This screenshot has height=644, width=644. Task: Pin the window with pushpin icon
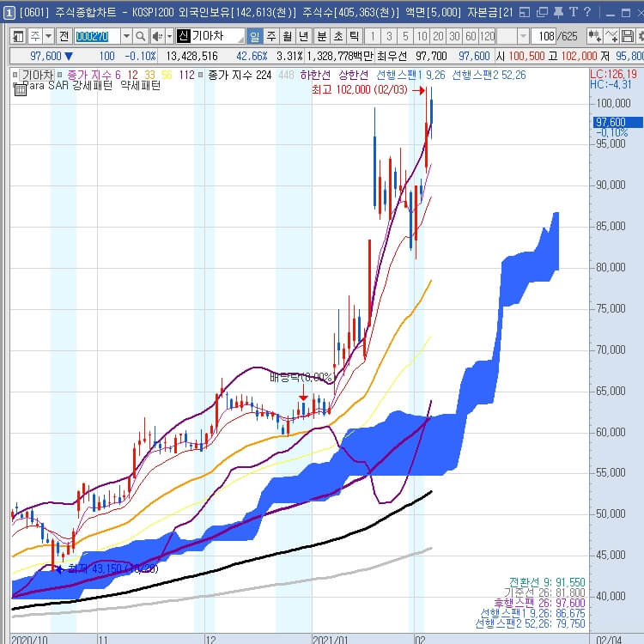pyautogui.click(x=558, y=13)
